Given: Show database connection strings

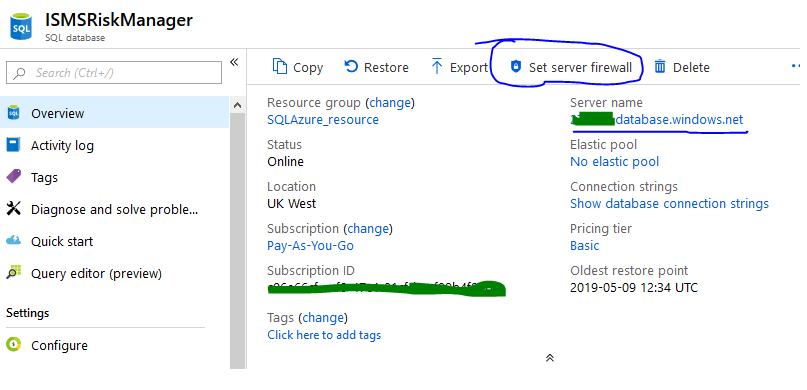Looking at the screenshot, I should (669, 203).
